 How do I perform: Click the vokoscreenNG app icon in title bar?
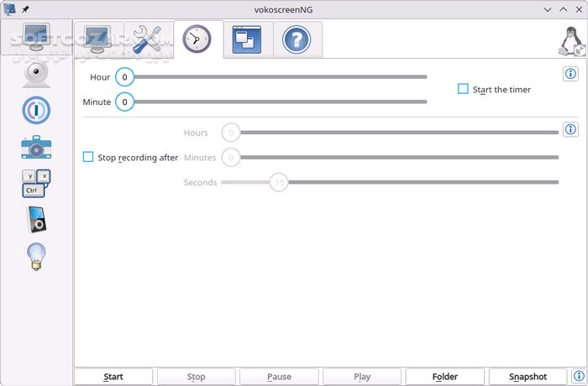click(x=9, y=9)
